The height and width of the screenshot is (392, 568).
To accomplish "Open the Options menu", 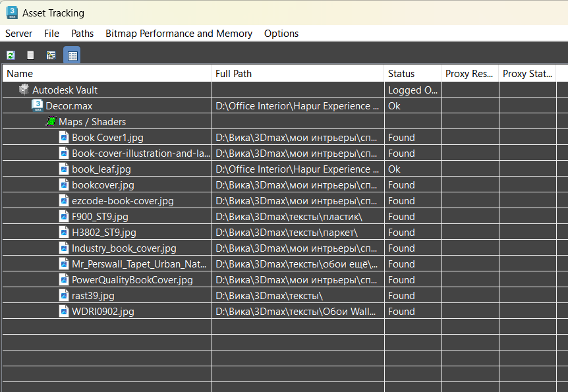I will [x=281, y=34].
